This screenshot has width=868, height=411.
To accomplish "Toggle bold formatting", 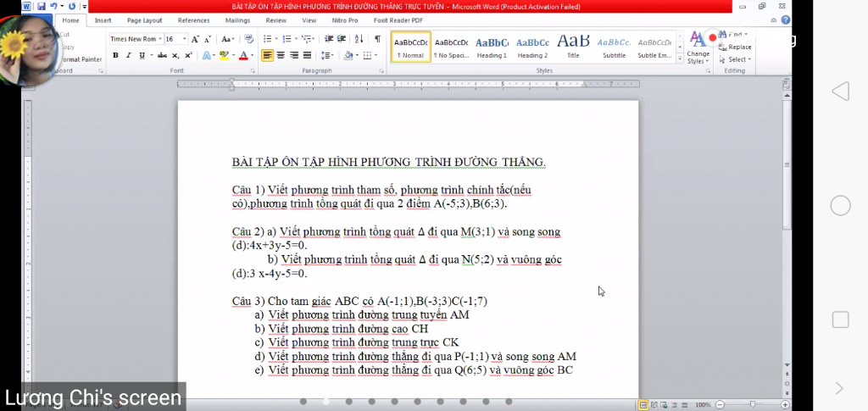I will coord(115,55).
